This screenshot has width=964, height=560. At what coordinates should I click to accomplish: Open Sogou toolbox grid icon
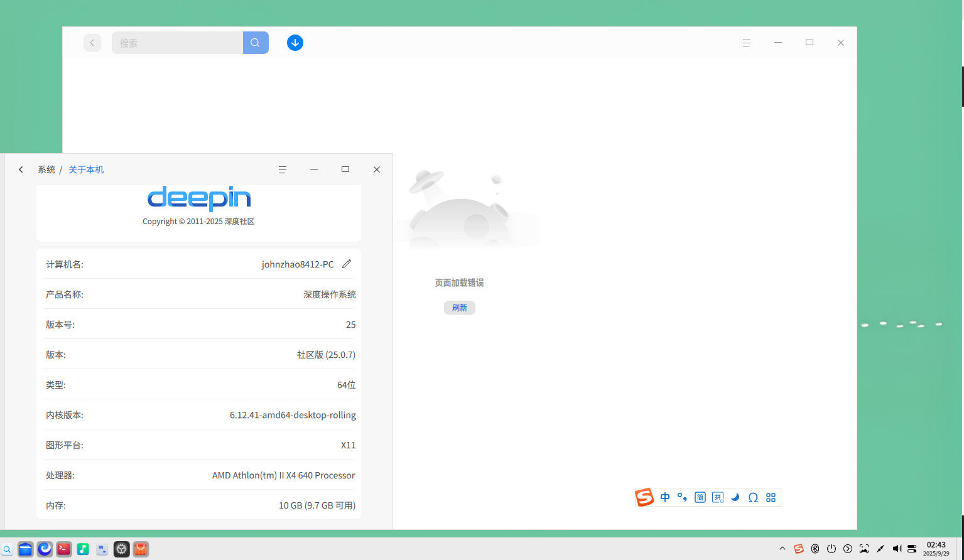771,498
